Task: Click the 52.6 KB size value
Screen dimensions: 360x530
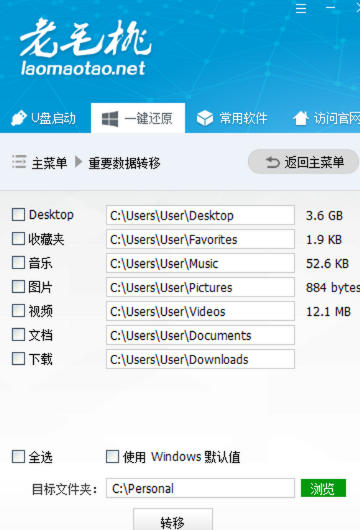Action: [x=327, y=264]
